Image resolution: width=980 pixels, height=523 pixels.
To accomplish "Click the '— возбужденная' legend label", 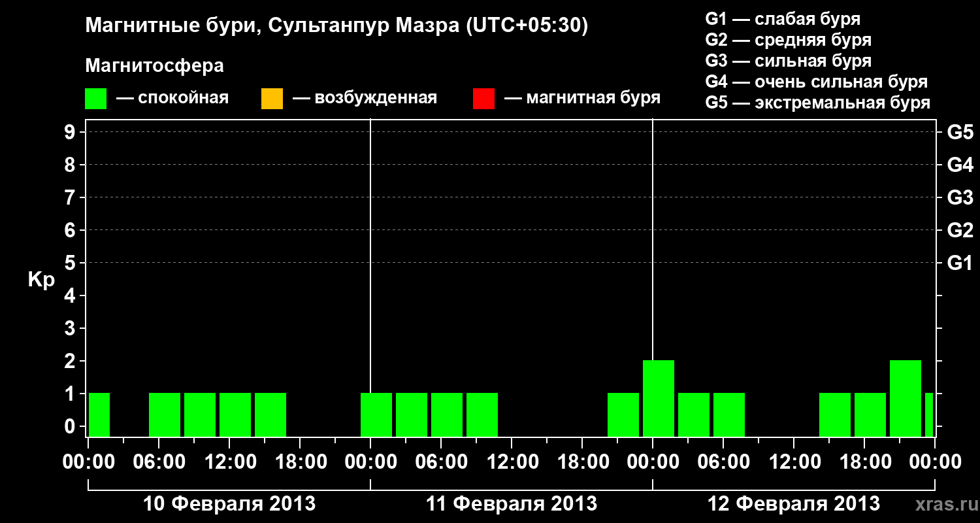I will coord(365,98).
